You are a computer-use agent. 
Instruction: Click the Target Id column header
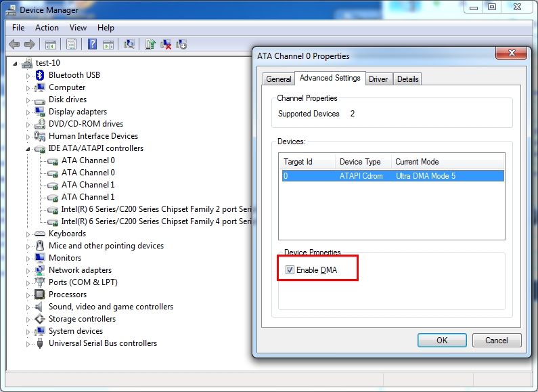click(x=307, y=162)
